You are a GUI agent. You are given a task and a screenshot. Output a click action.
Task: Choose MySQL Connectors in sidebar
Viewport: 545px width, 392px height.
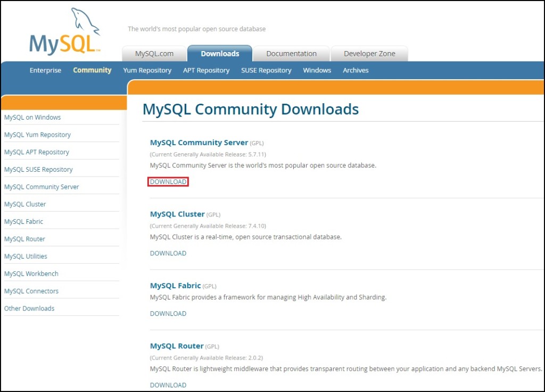[31, 291]
